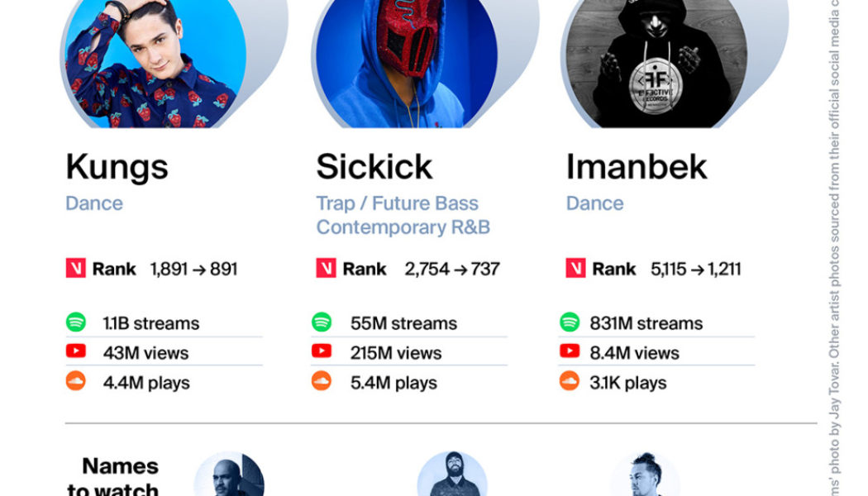Screen dimensions: 868x496
Task: Select the Sickick masked artist photo
Action: click(407, 62)
